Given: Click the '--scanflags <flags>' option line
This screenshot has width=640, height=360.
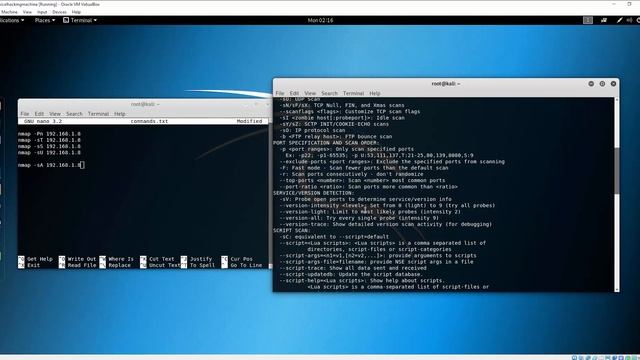Looking at the screenshot, I should (x=350, y=112).
